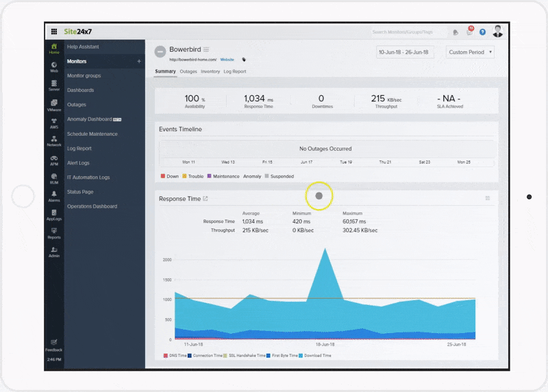Click the Mon 11 events timeline marker
The width and height of the screenshot is (548, 392).
[189, 162]
